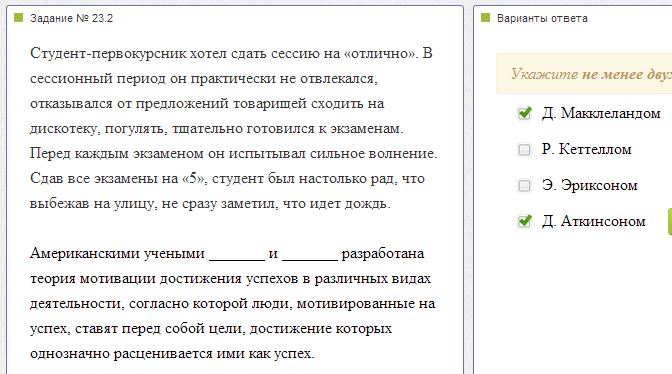Image resolution: width=672 pixels, height=374 pixels.
Task: Select the answer label Э. Эриксоном
Action: [589, 186]
